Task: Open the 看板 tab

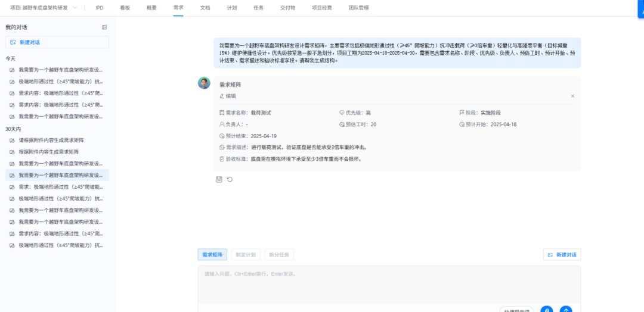Action: tap(125, 8)
